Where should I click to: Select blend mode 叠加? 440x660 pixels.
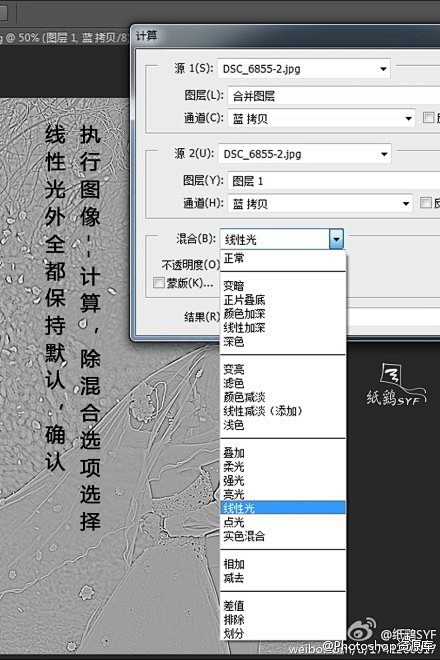(x=283, y=453)
